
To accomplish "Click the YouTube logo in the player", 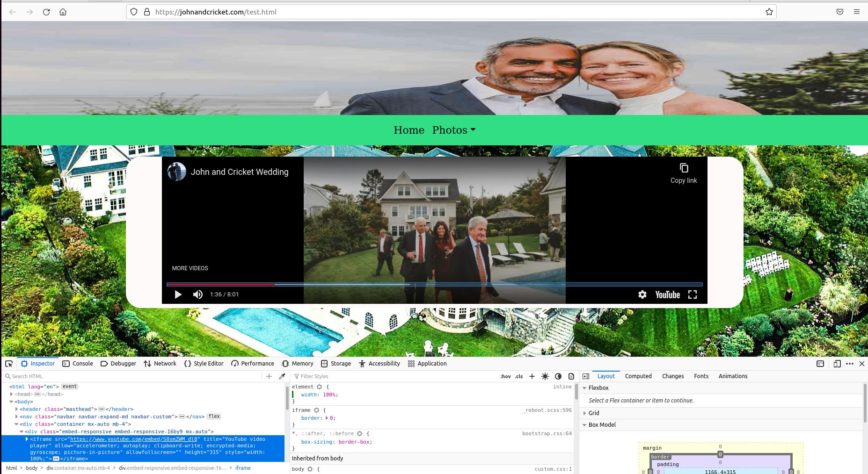I will pos(668,294).
